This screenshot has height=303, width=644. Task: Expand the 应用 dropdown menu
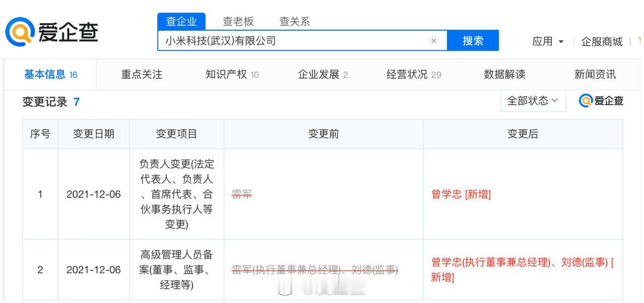(549, 41)
